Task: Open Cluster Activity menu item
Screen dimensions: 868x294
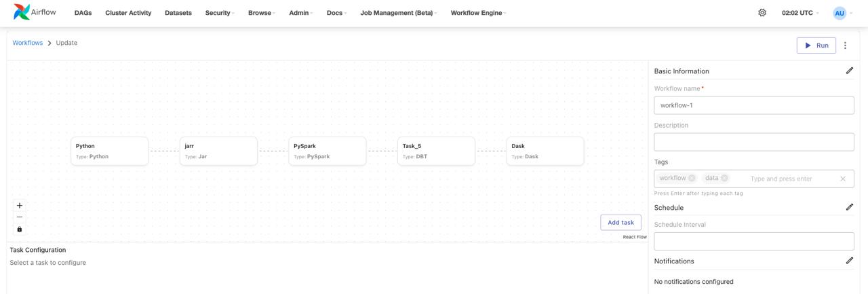Action: click(x=128, y=13)
